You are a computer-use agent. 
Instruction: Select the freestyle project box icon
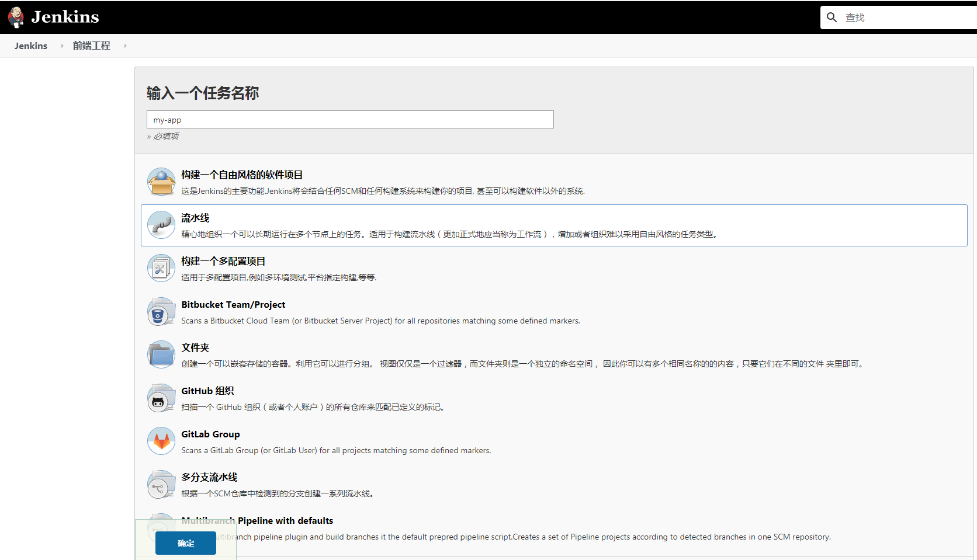[161, 182]
